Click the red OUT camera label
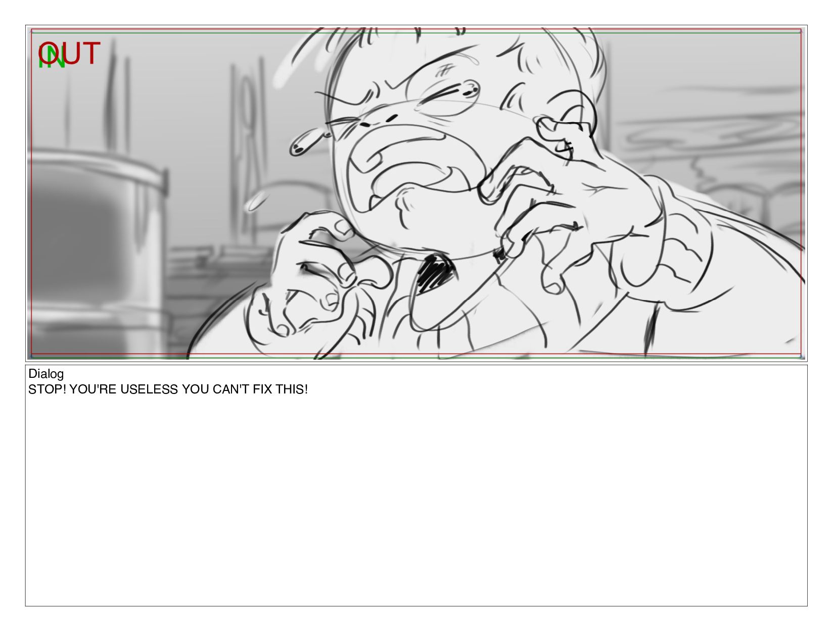This screenshot has width=834, height=644. [69, 53]
